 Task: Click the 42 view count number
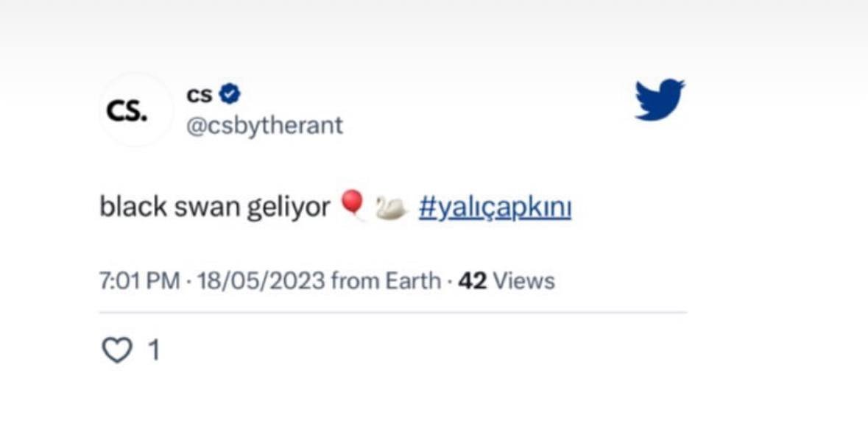(473, 280)
